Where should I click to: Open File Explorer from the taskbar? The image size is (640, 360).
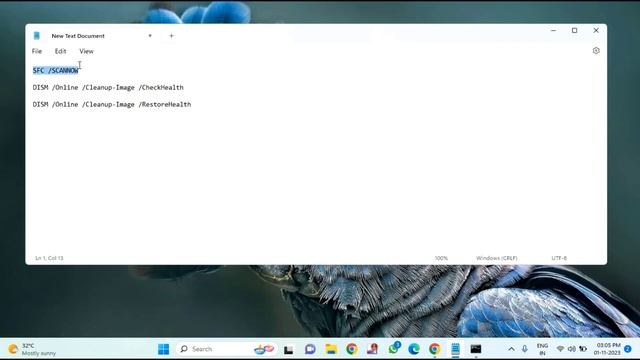tap(331, 349)
